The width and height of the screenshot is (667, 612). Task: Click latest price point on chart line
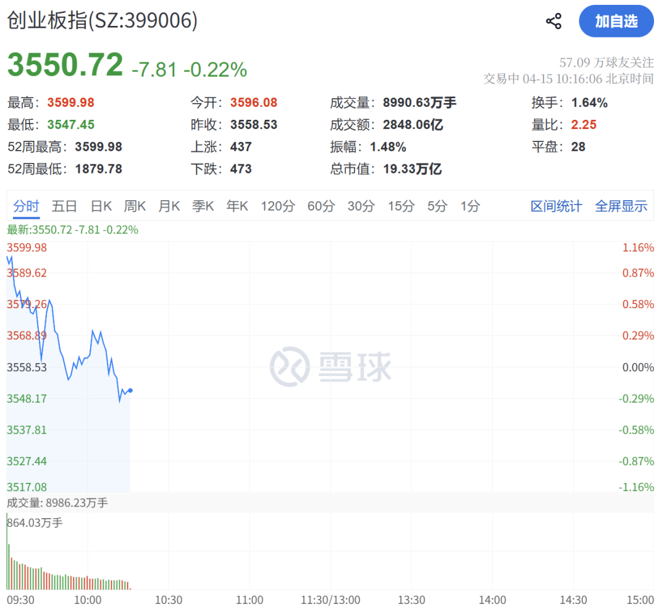[131, 390]
